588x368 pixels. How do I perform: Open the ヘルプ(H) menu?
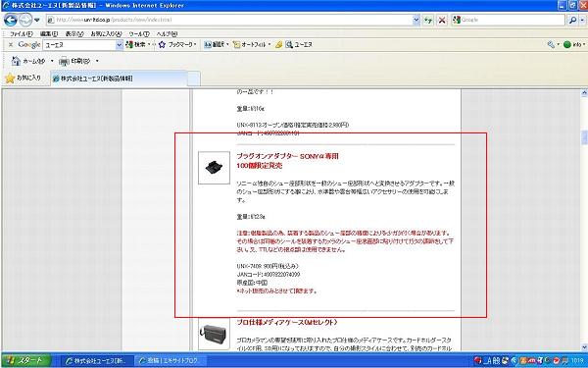[167, 33]
